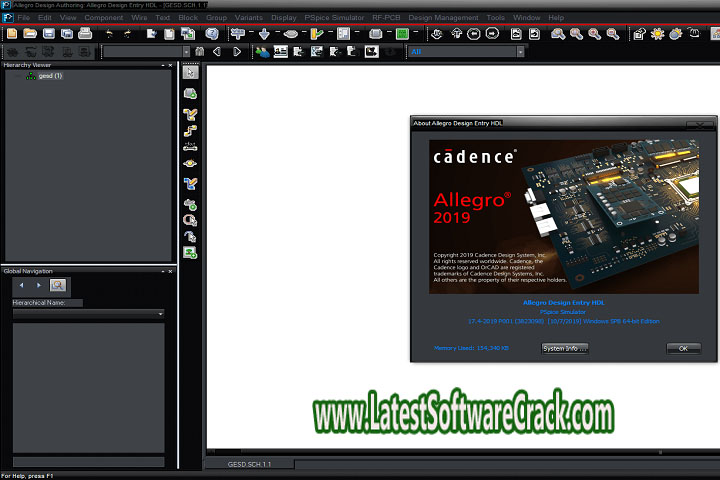720x480 pixels.
Task: Open the RF-PCB menu
Action: click(386, 17)
